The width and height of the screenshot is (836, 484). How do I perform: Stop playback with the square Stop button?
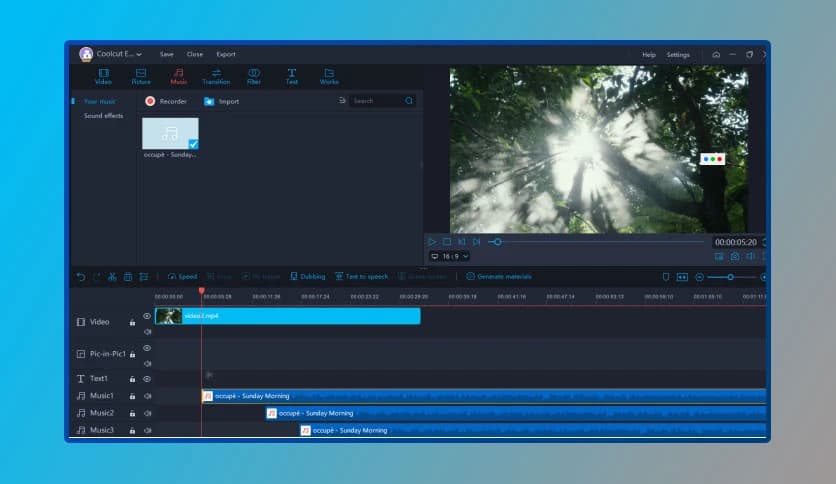point(447,242)
